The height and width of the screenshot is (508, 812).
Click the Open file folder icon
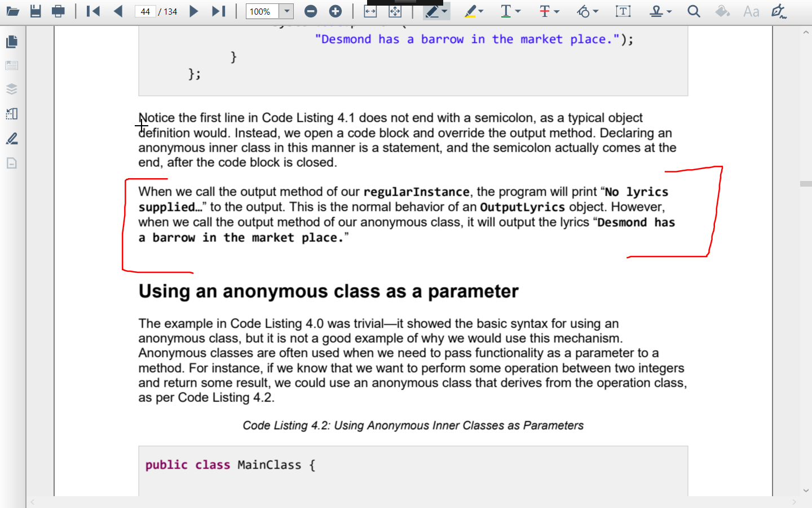pos(12,11)
